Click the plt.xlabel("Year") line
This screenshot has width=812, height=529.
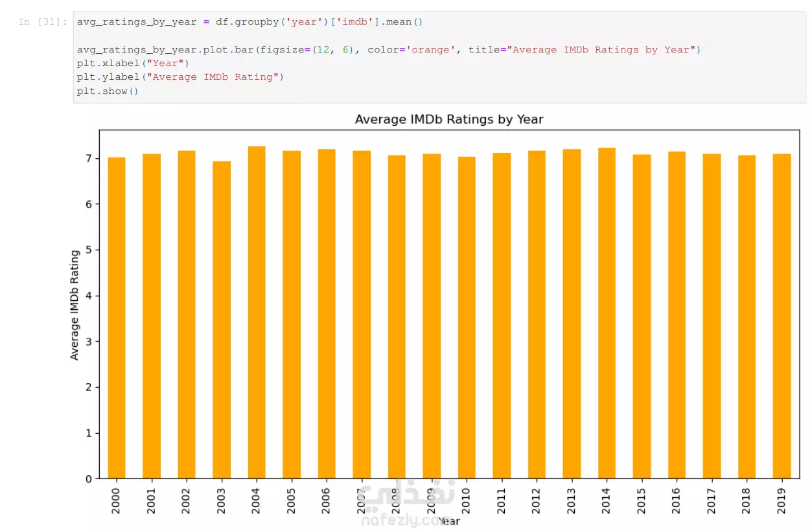[x=133, y=64]
